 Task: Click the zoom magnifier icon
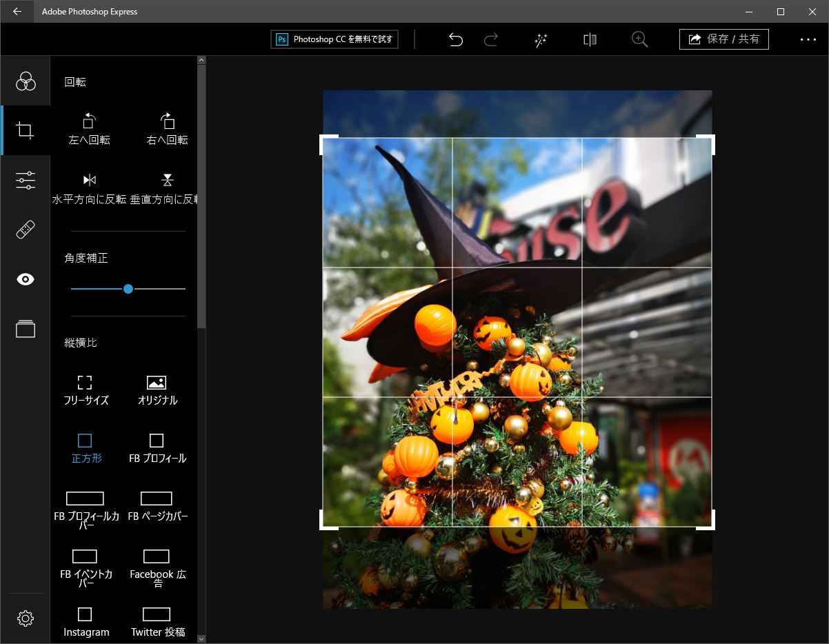coord(640,39)
